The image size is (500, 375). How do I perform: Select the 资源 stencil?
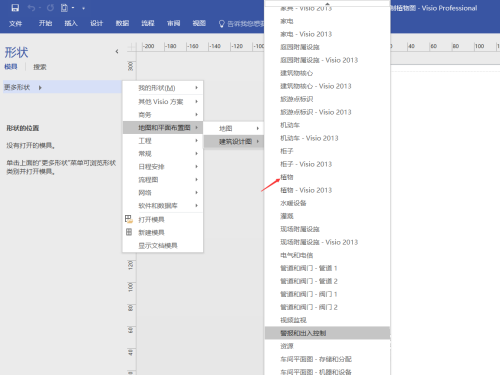point(327,346)
